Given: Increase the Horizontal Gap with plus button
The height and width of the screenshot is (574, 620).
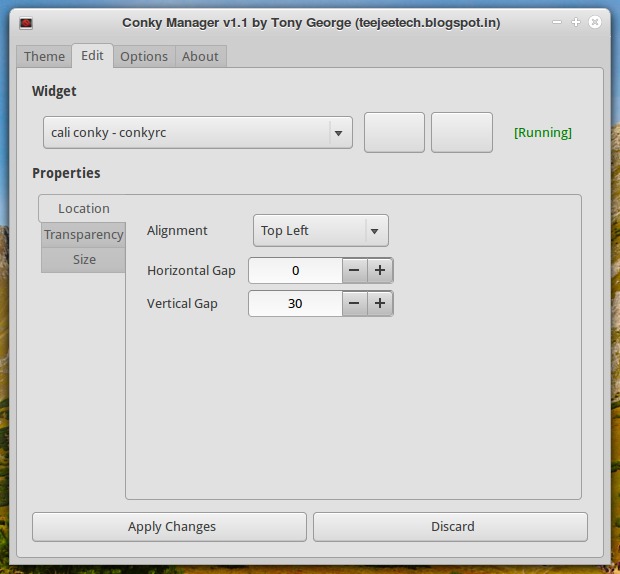Looking at the screenshot, I should coord(380,270).
